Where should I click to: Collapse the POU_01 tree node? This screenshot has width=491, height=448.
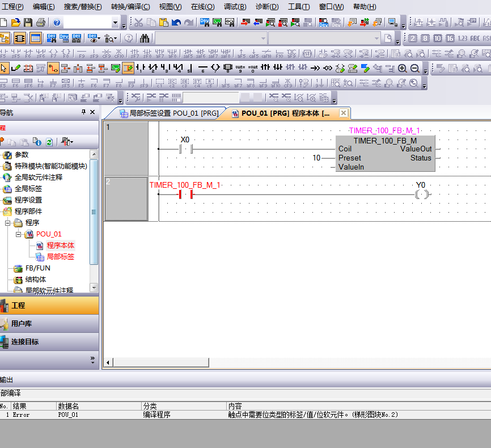[x=18, y=234]
